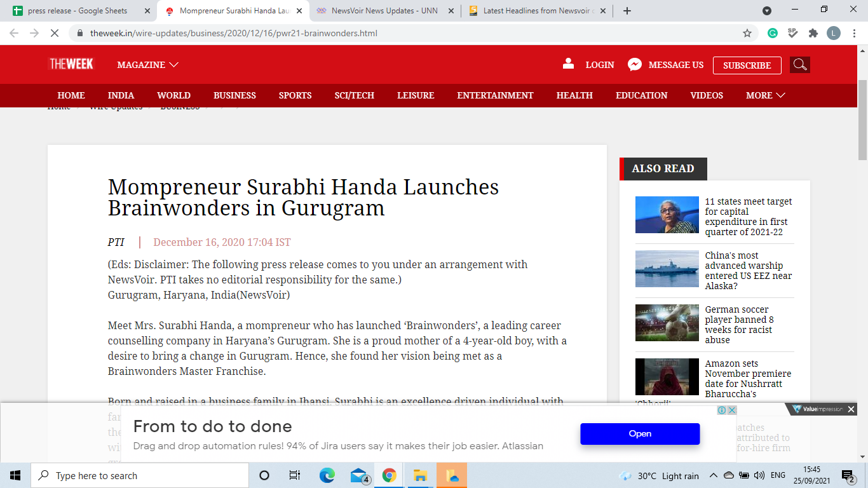Close the bottom ad banner
Image resolution: width=868 pixels, height=488 pixels.
[851, 409]
